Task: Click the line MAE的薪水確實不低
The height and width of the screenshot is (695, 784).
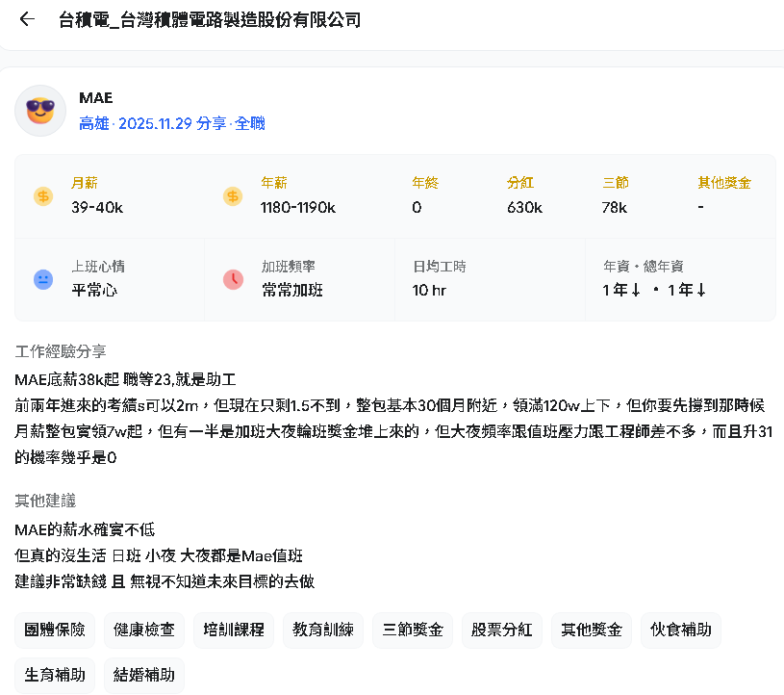Action: click(85, 529)
